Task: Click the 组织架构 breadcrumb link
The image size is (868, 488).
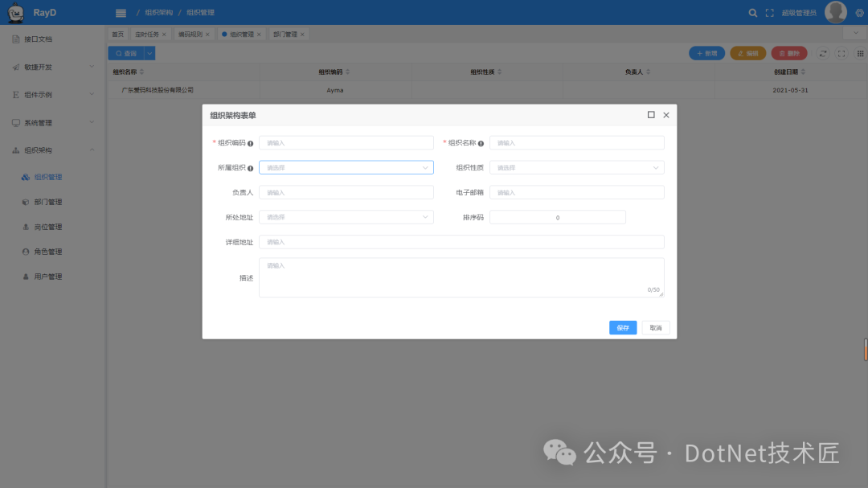Action: tap(159, 13)
